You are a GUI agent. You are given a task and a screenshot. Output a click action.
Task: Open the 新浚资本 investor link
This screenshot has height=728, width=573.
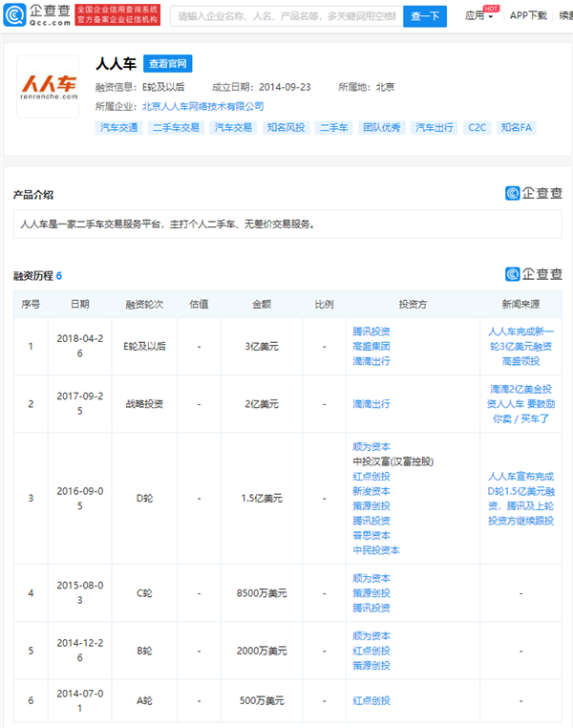371,491
